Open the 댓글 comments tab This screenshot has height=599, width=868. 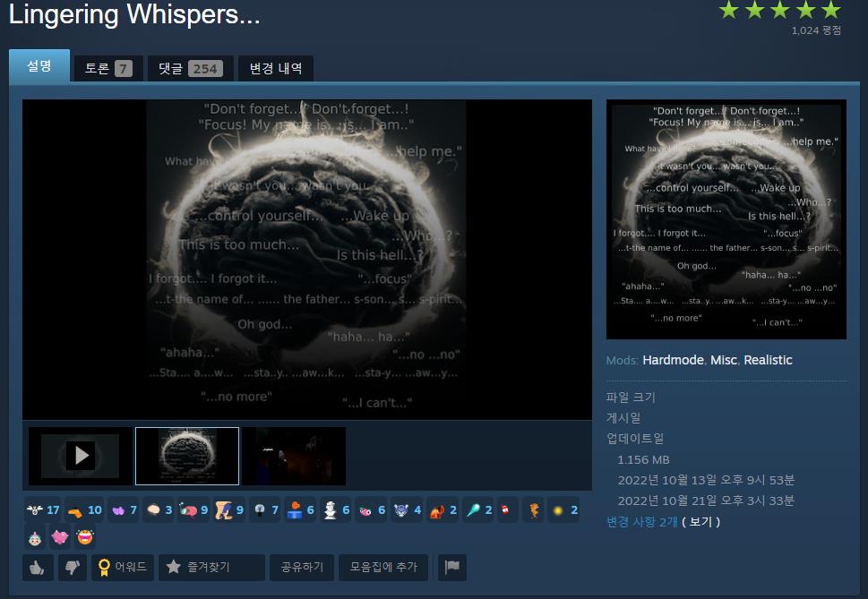click(190, 69)
